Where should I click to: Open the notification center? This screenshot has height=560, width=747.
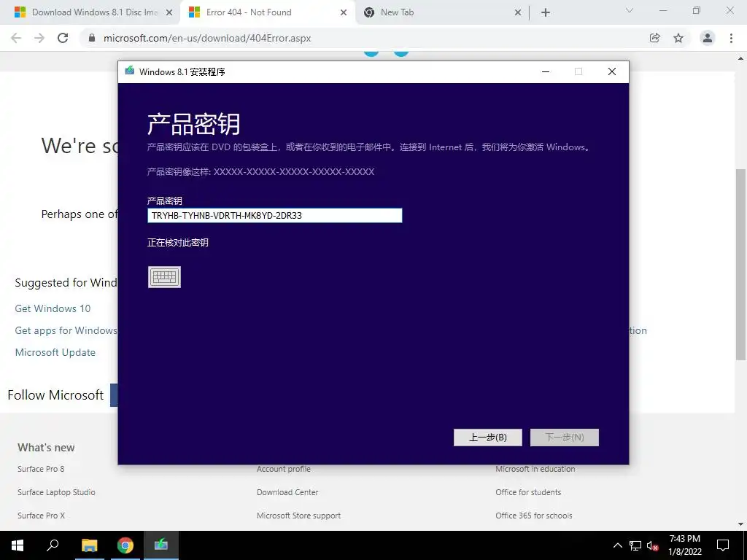(723, 545)
